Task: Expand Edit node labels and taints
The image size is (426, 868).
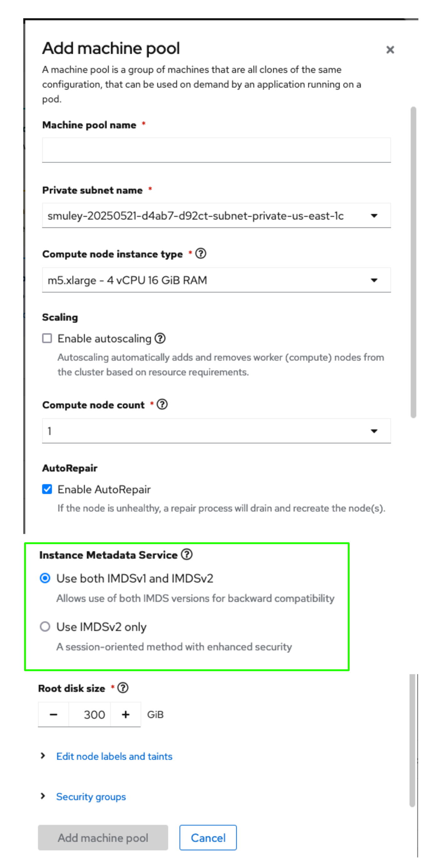Action: (x=114, y=756)
